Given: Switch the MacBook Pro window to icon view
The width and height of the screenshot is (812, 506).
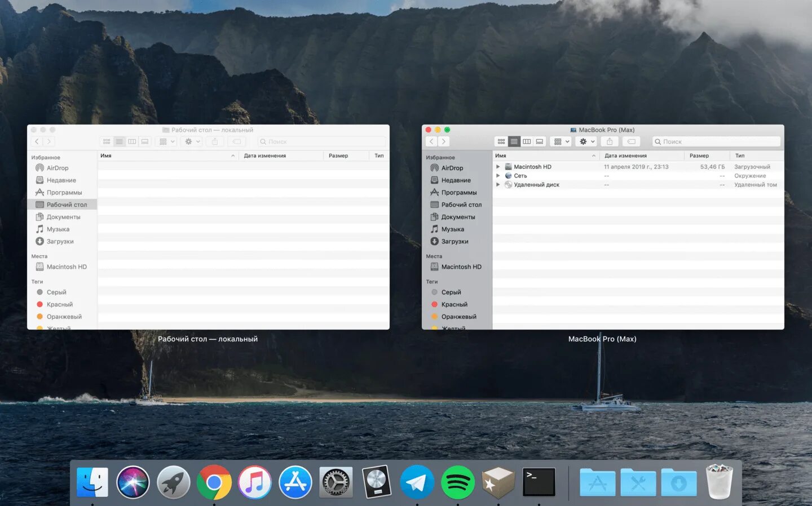Looking at the screenshot, I should click(x=501, y=141).
